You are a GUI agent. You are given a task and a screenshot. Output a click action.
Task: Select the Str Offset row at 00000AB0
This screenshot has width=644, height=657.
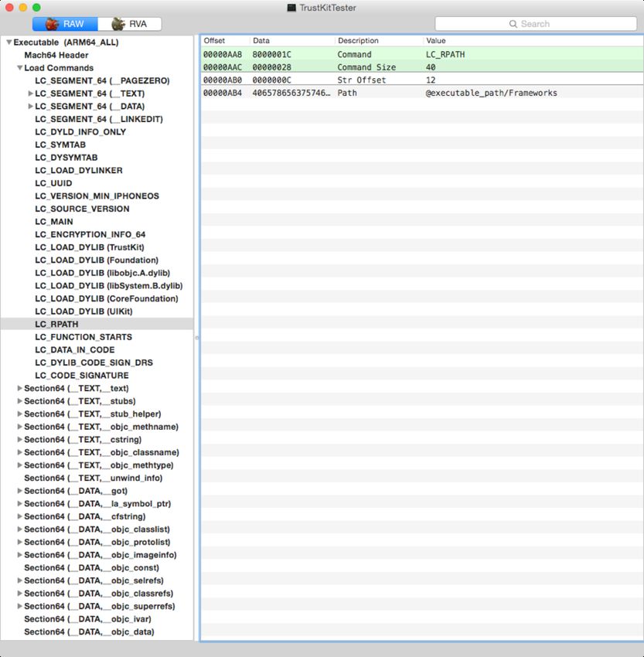point(422,80)
